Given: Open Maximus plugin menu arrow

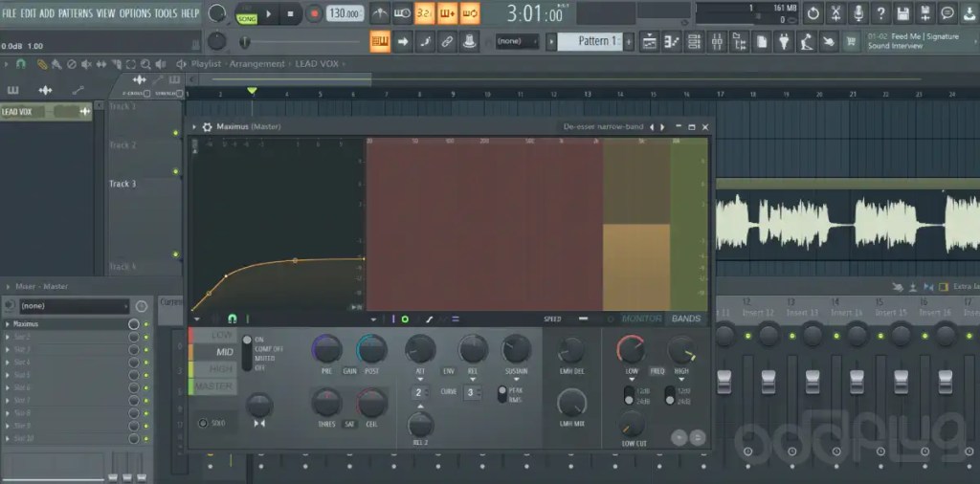Looking at the screenshot, I should click(194, 127).
